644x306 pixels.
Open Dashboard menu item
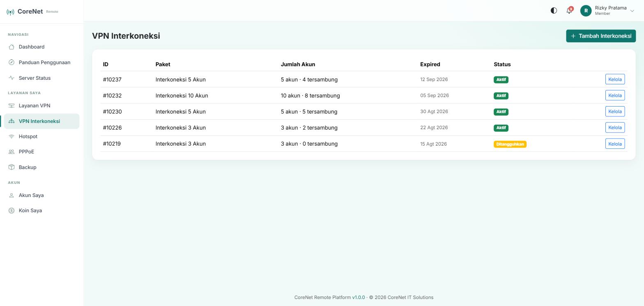click(41, 47)
